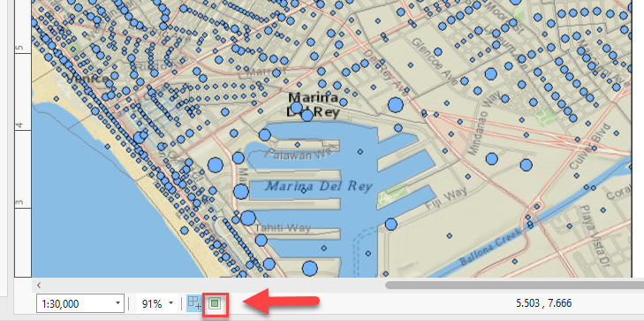Open the 1:30,000 map scale dropdown
This screenshot has width=644, height=321.
pyautogui.click(x=117, y=303)
